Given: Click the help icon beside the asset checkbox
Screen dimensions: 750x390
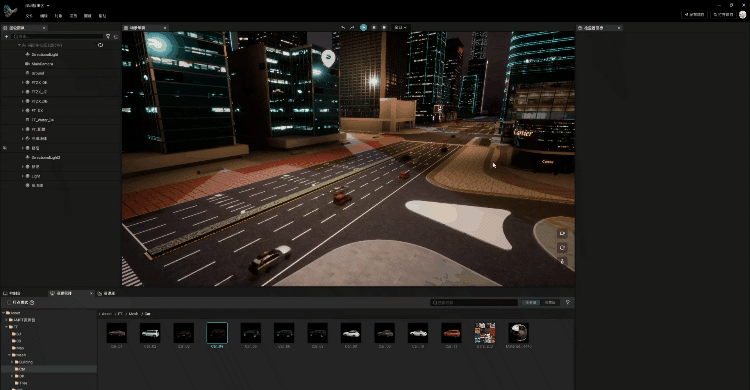Looking at the screenshot, I should coord(32,302).
